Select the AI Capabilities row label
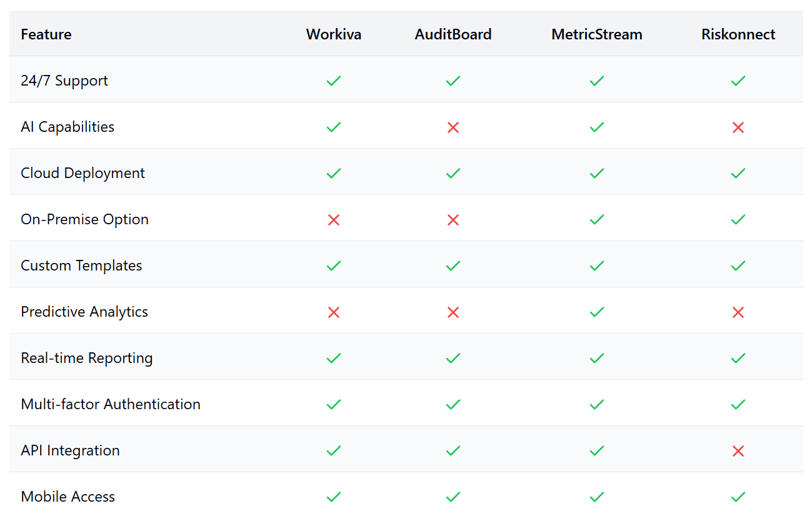812x531 pixels. click(68, 127)
